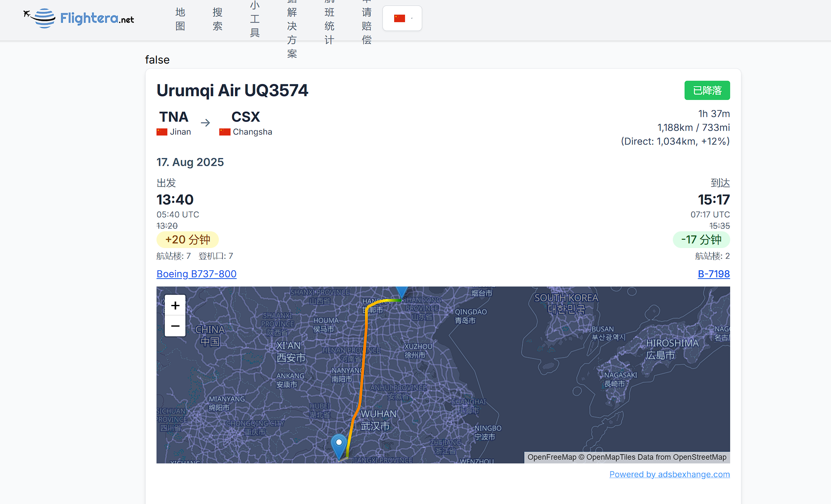The height and width of the screenshot is (504, 831).
Task: Click the green 已降落 status badge
Action: [707, 90]
